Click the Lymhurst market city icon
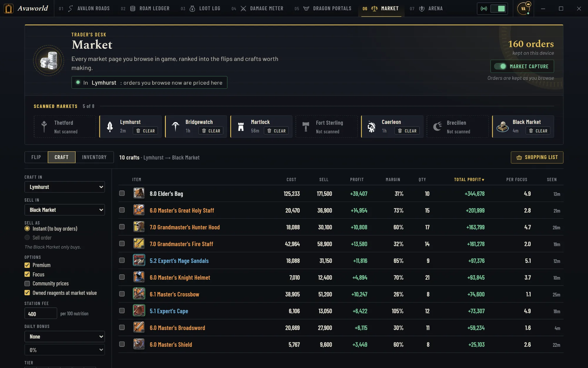This screenshot has height=368, width=588. tap(110, 127)
